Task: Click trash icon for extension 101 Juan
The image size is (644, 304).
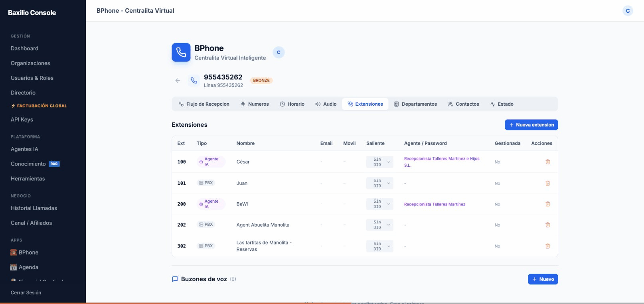Action: [547, 183]
